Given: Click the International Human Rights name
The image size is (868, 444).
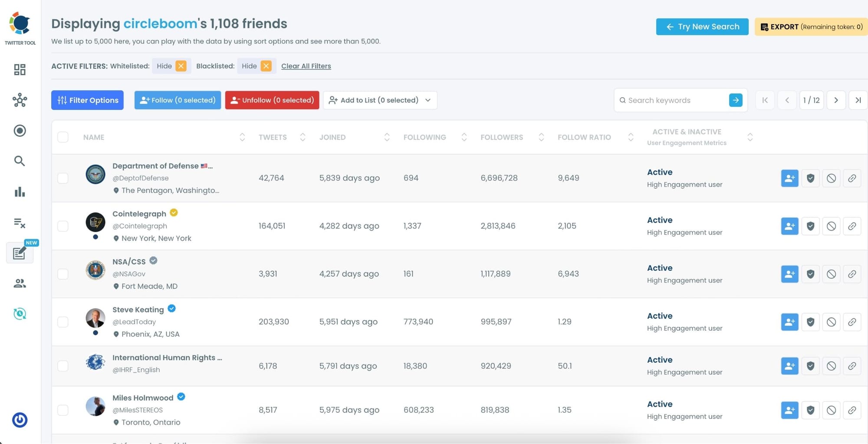Looking at the screenshot, I should pyautogui.click(x=167, y=358).
